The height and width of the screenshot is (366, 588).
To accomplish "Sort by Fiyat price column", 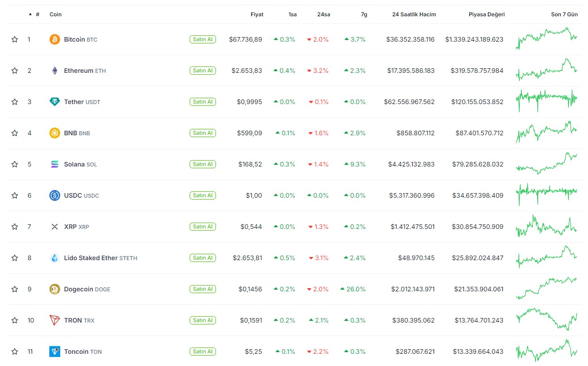I will (257, 14).
